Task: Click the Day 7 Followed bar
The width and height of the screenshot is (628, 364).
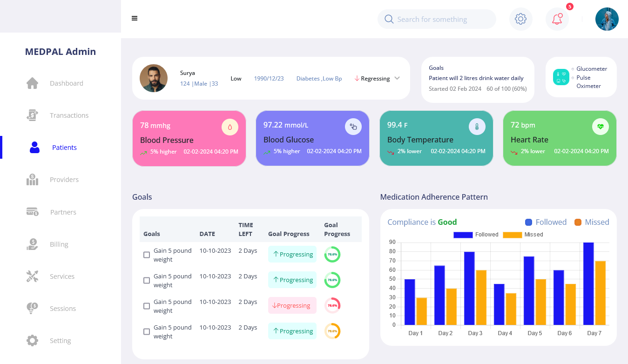Action: [x=588, y=283]
